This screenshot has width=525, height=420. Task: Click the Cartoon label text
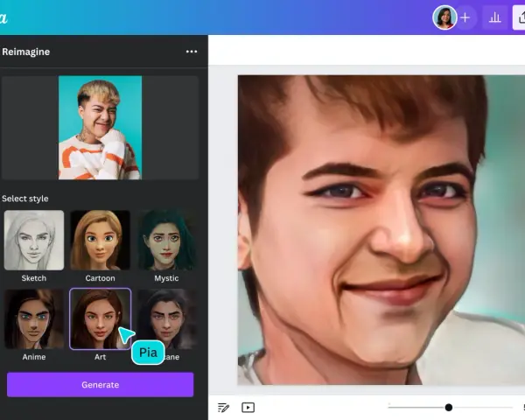[100, 278]
